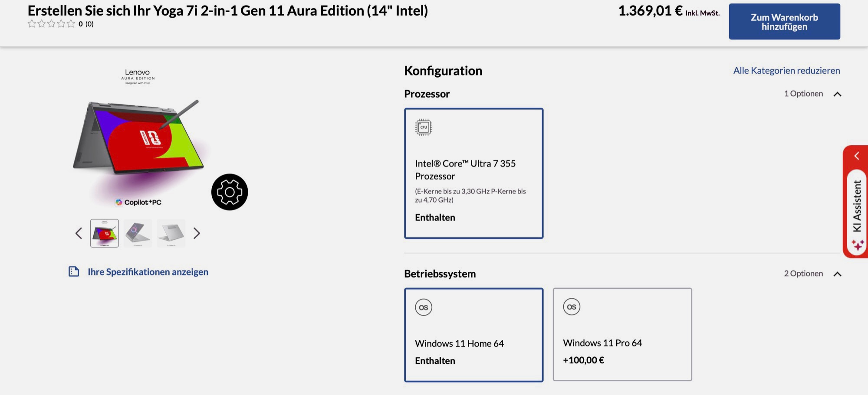Select the second product thumbnail
The width and height of the screenshot is (868, 395).
point(138,233)
